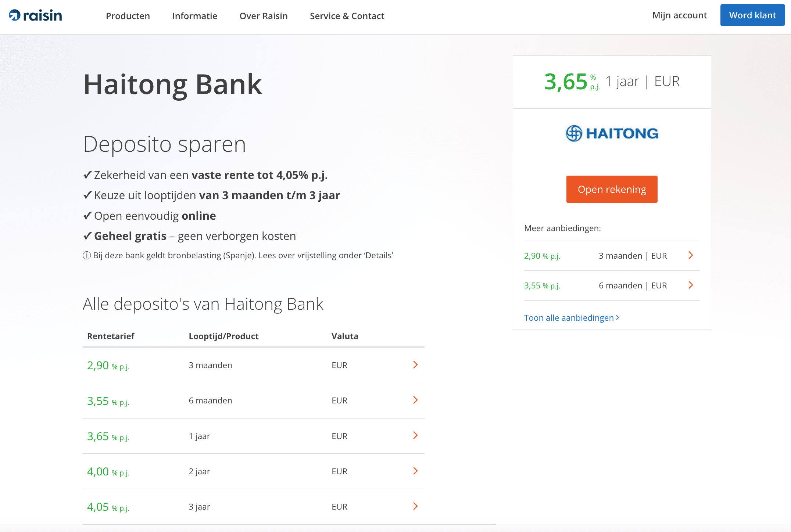Open the 6 maanden deposit row arrow

[x=415, y=400]
